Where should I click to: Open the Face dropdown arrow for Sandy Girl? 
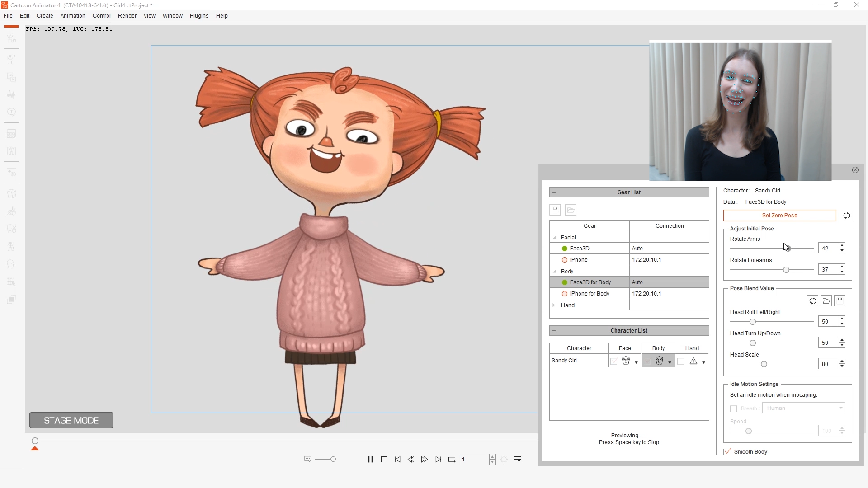tap(636, 362)
